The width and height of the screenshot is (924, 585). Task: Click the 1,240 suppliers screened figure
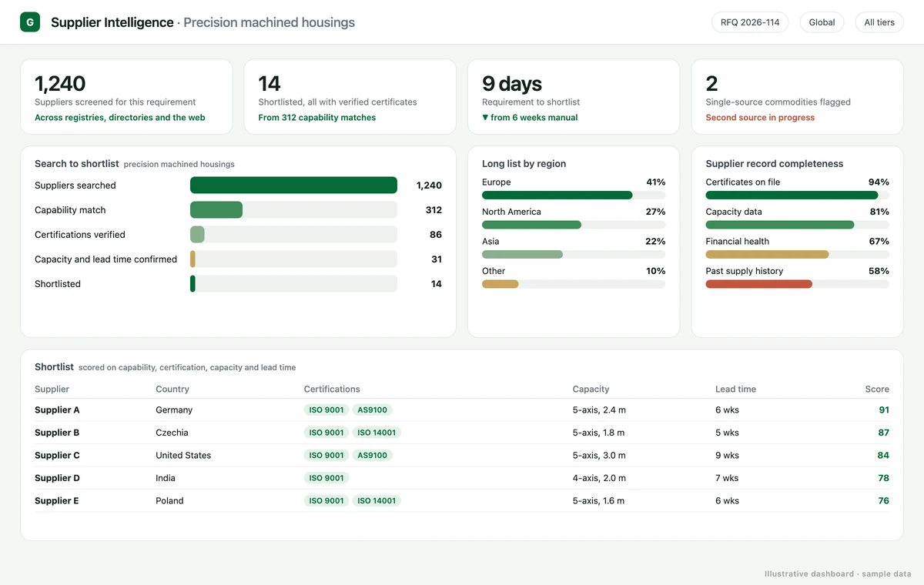60,83
